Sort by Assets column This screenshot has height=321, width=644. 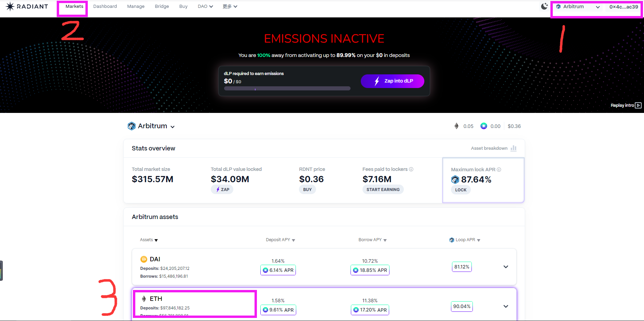(x=149, y=240)
